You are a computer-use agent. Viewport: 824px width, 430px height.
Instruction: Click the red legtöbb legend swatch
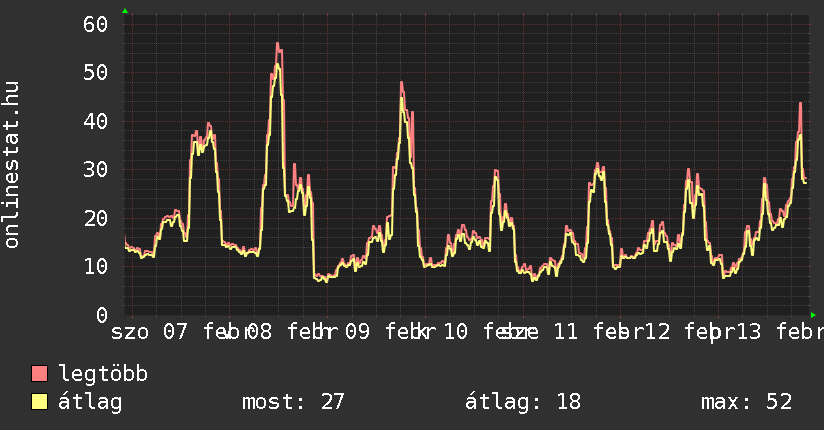click(40, 374)
